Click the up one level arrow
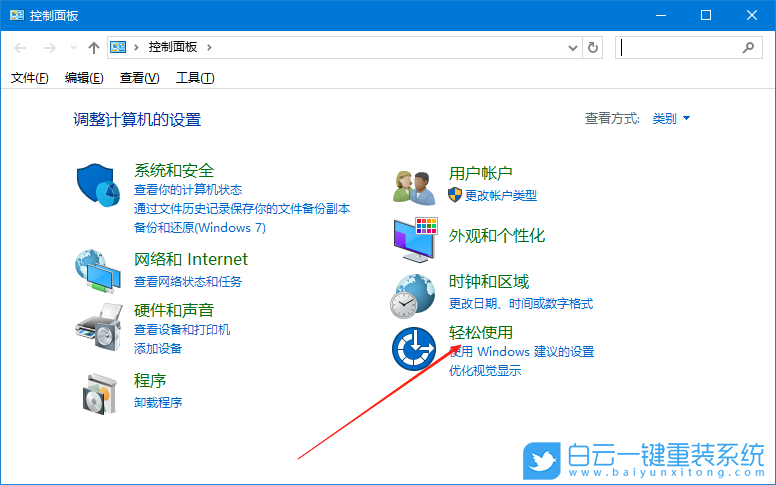The height and width of the screenshot is (485, 776). click(94, 48)
